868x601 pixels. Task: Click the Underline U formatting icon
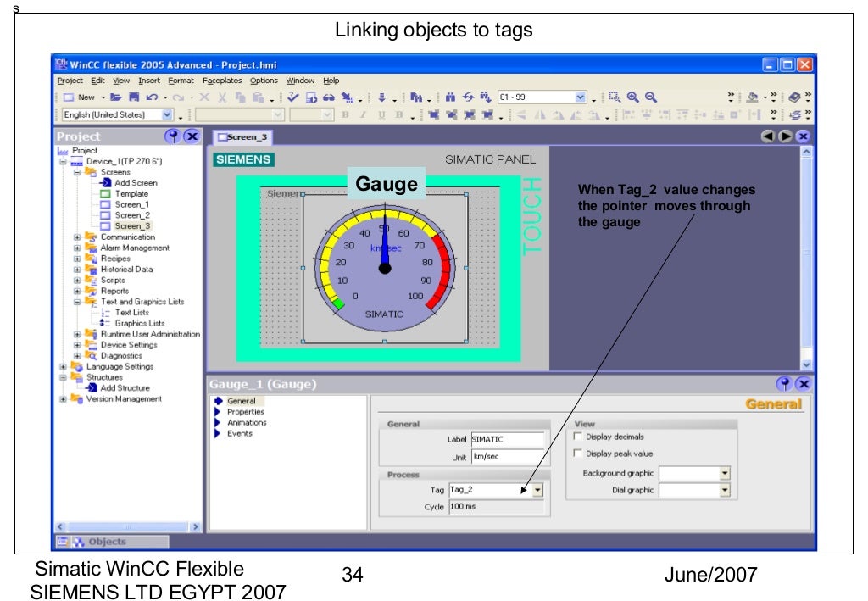pyautogui.click(x=381, y=114)
